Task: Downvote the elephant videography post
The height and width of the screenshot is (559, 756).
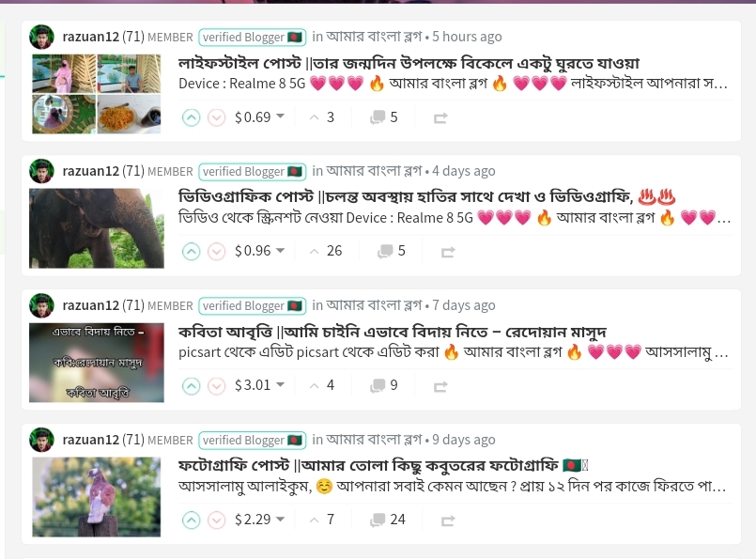Action: pos(217,251)
